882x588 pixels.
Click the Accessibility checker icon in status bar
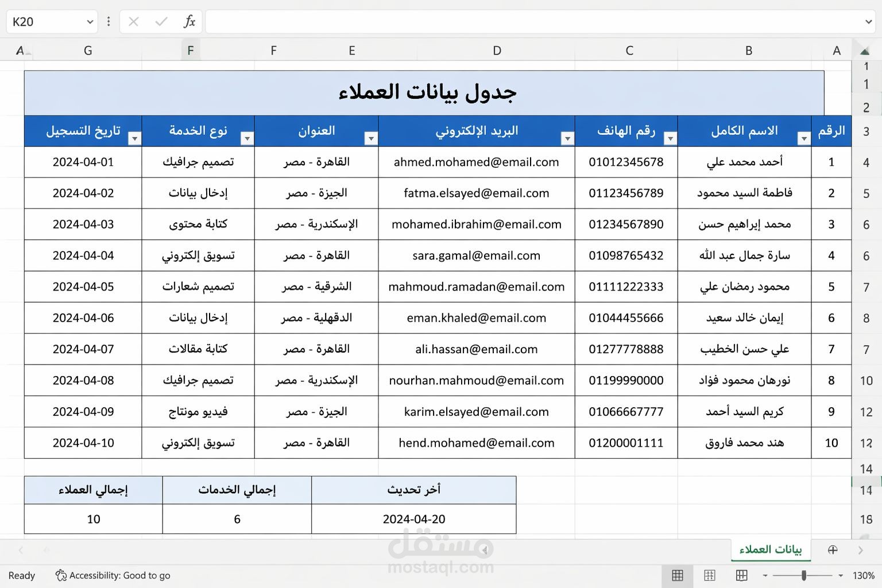(61, 575)
